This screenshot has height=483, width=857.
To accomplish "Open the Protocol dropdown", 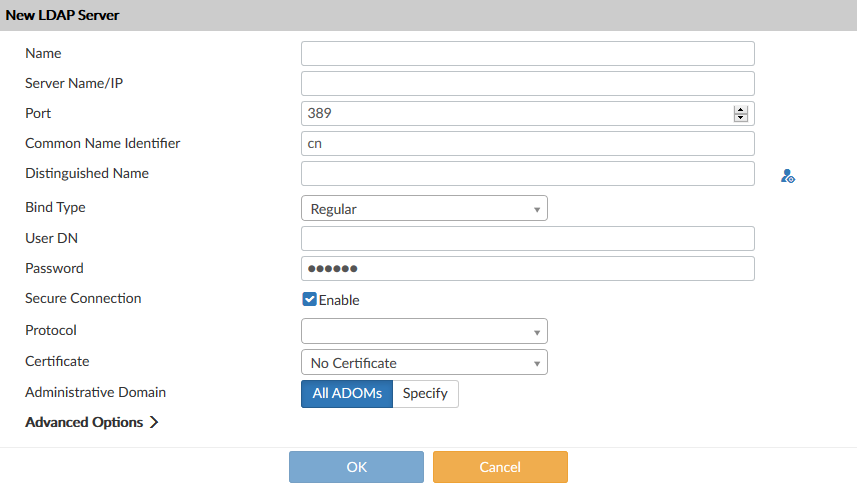I will (424, 331).
